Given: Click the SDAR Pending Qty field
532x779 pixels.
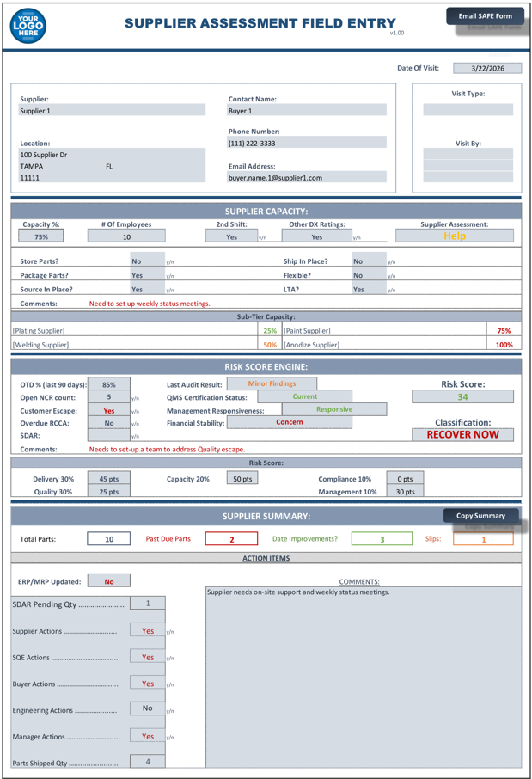Looking at the screenshot, I should pyautogui.click(x=148, y=603).
